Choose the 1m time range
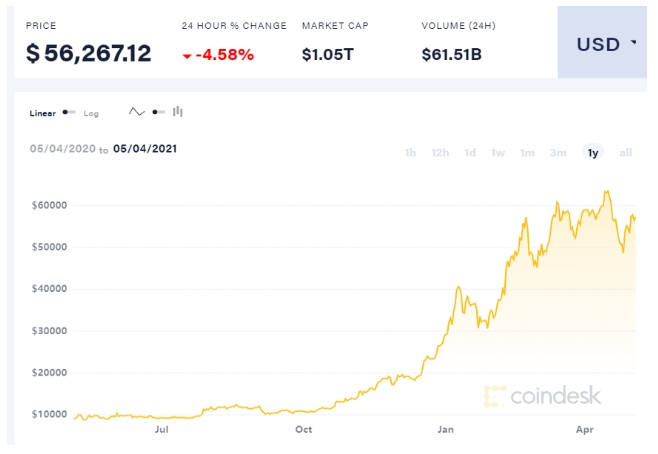658x454 pixels. (527, 152)
